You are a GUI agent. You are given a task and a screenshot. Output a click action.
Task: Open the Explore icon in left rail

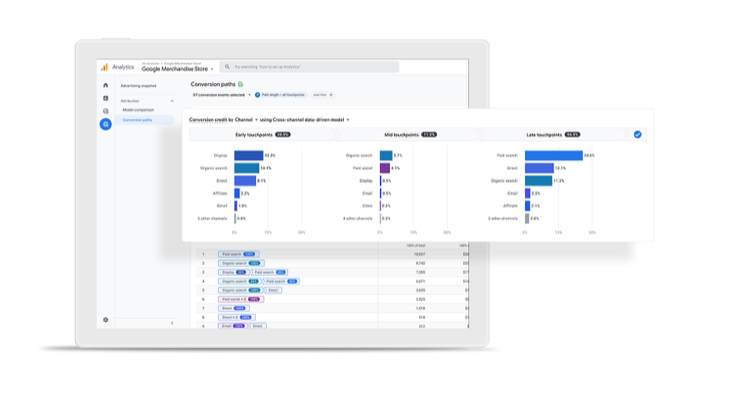(x=106, y=111)
